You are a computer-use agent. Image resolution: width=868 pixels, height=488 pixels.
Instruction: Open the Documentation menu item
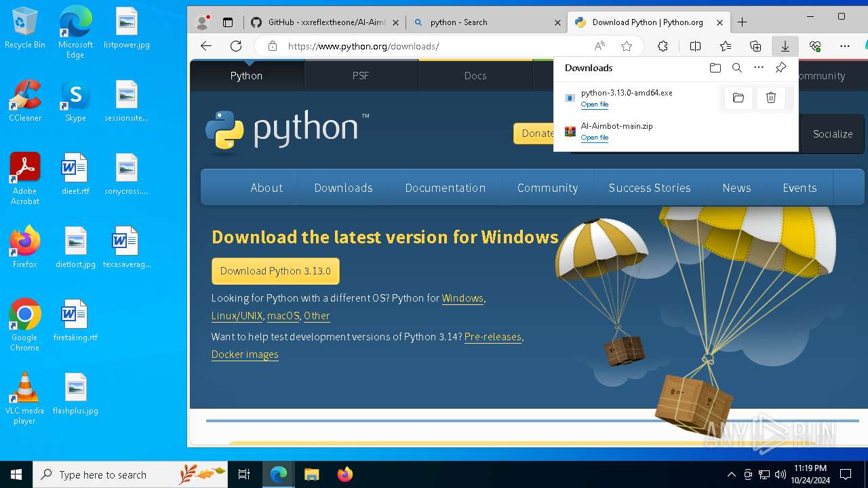pyautogui.click(x=446, y=188)
